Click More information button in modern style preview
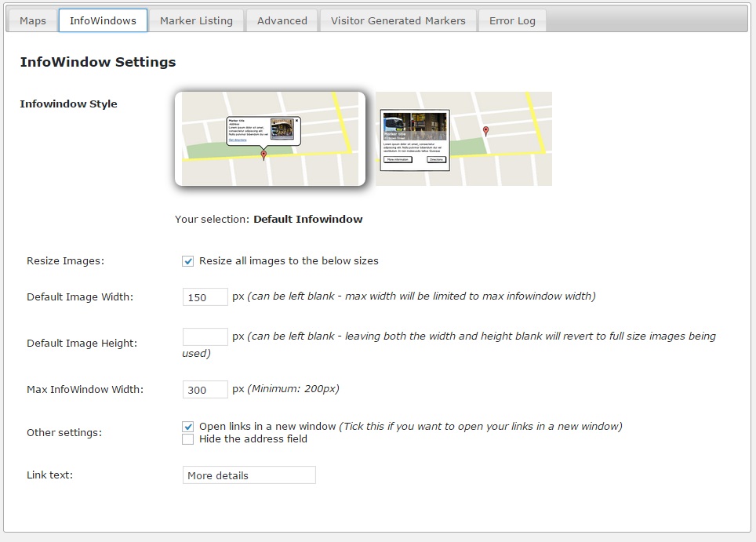The height and width of the screenshot is (542, 756). click(x=398, y=159)
